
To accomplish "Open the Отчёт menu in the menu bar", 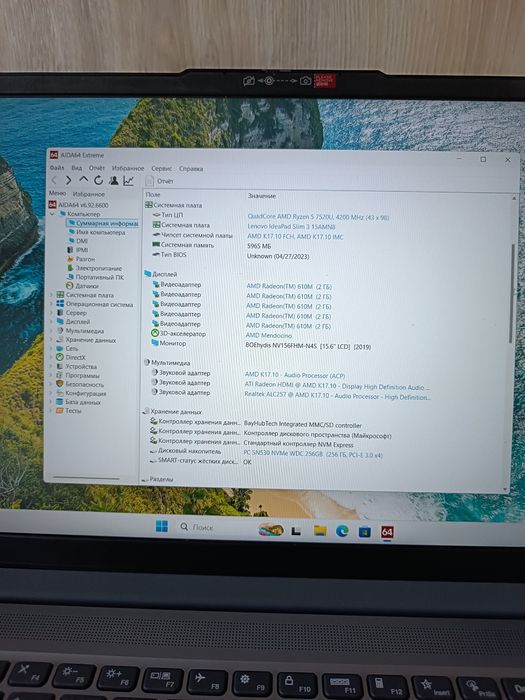I will point(96,168).
